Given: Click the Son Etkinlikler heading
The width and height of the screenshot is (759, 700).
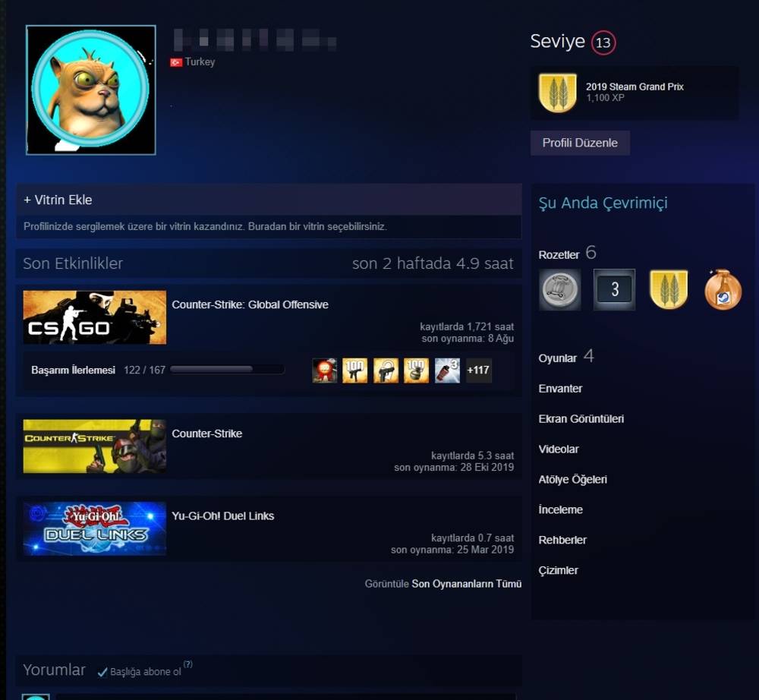Looking at the screenshot, I should pos(73,263).
